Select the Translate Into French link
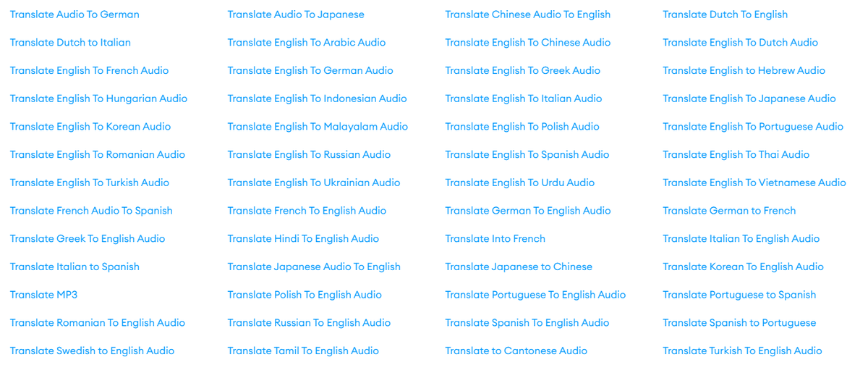868x365 pixels. [x=495, y=239]
